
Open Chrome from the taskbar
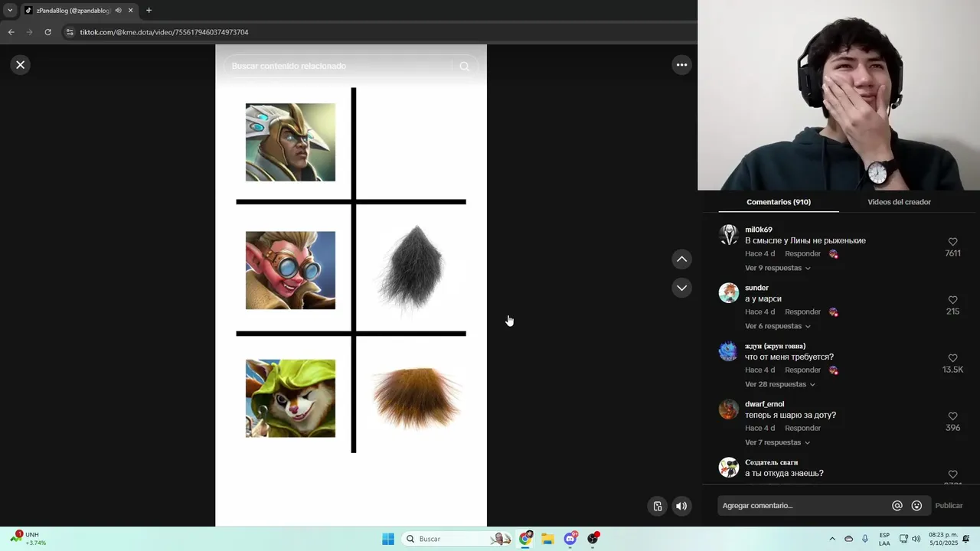tap(525, 539)
